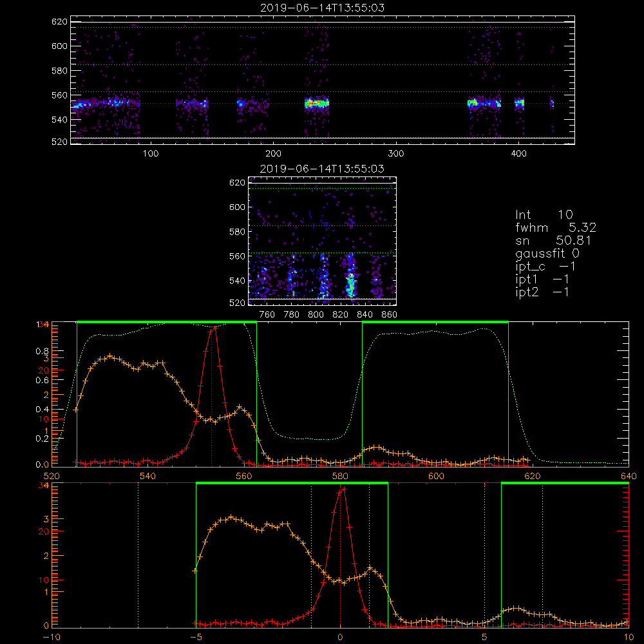Click the timestamp title above the small zoomed image
Screen dimensions: 644x644
click(x=322, y=169)
